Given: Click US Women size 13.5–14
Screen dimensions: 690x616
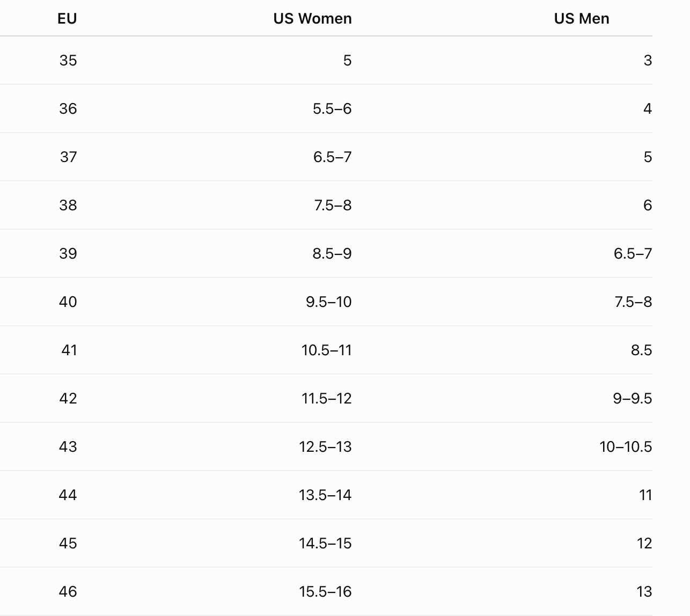Looking at the screenshot, I should coord(325,495).
